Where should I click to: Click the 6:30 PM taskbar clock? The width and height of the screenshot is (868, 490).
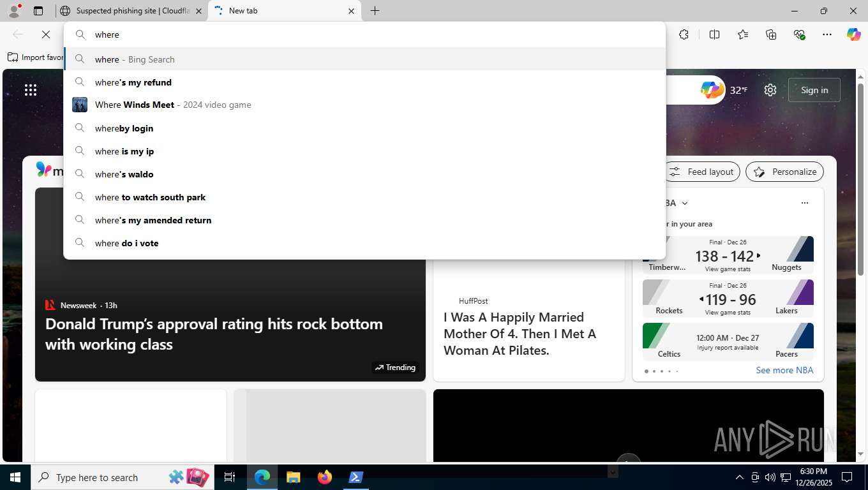813,477
